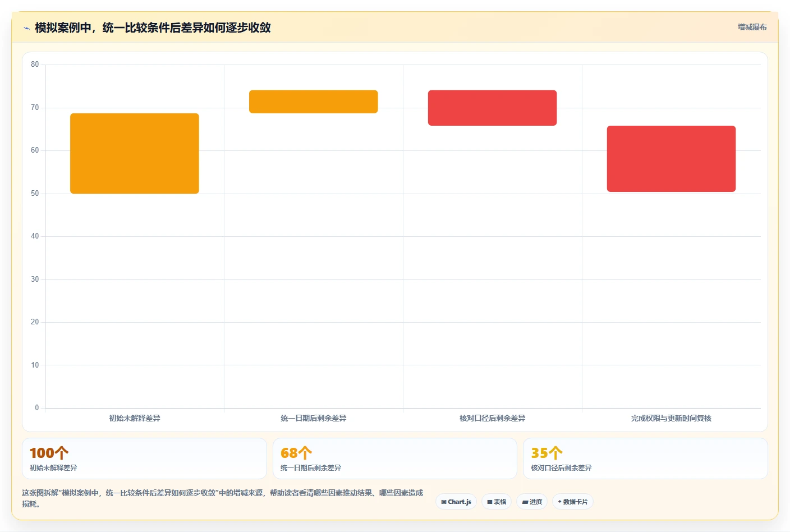Open the 68个 统一日期后剩余差异 card
Screen dimensions: 790x532
pos(395,458)
